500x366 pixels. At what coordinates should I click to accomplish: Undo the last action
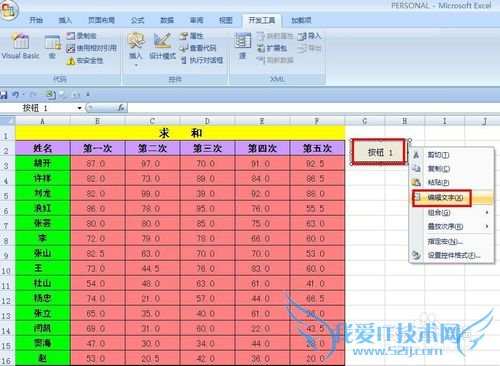click(x=15, y=95)
